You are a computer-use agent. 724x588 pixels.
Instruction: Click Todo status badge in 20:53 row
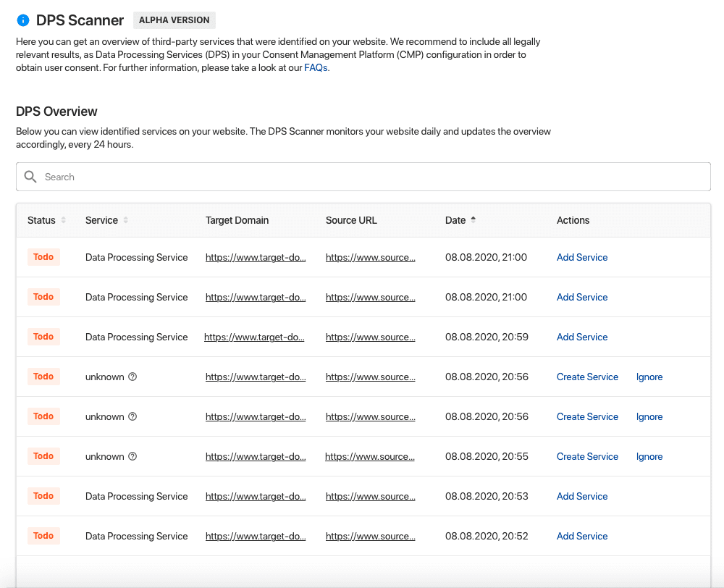pyautogui.click(x=43, y=495)
